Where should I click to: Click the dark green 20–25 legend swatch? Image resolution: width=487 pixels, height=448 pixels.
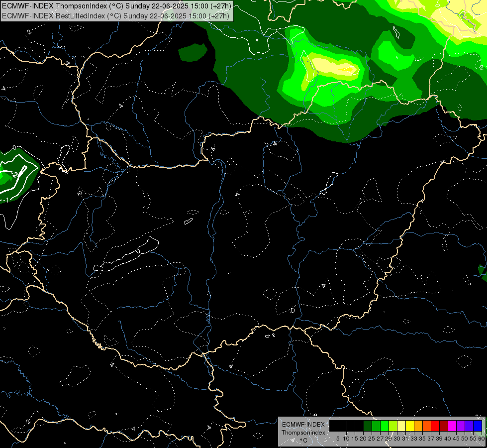tap(368, 426)
